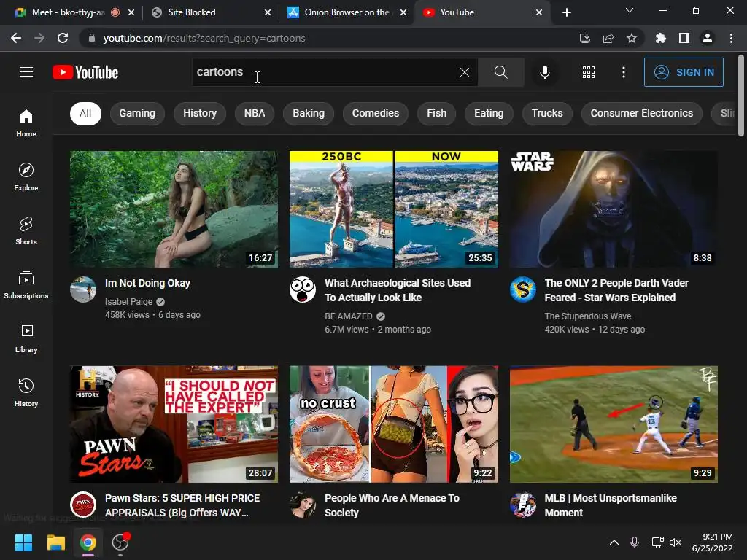
Task: Click the install/download icon in address bar
Action: coord(584,38)
